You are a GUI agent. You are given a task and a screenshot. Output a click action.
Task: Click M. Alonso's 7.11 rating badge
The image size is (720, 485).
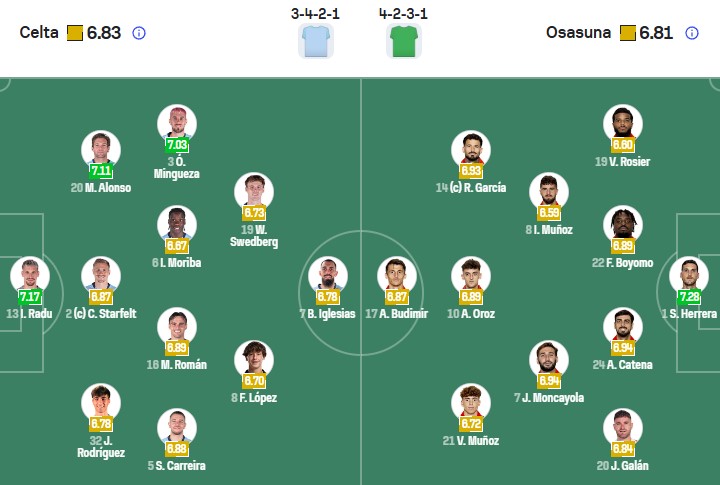[x=101, y=171]
